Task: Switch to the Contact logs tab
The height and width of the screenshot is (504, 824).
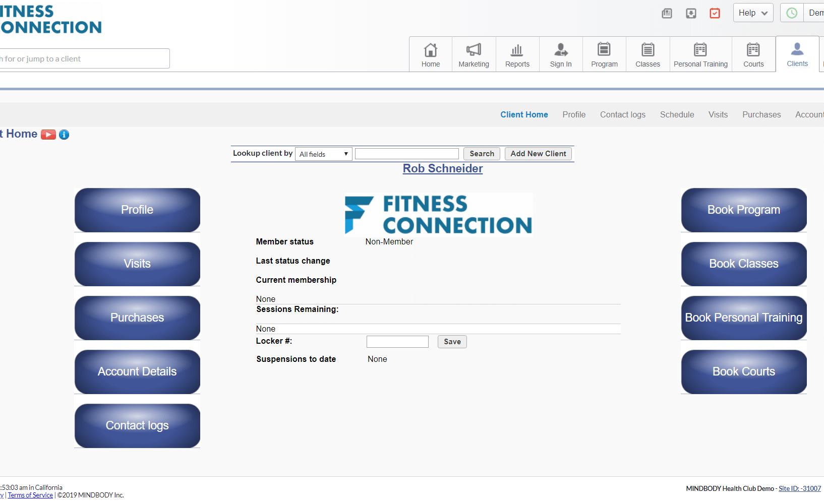Action: click(622, 115)
